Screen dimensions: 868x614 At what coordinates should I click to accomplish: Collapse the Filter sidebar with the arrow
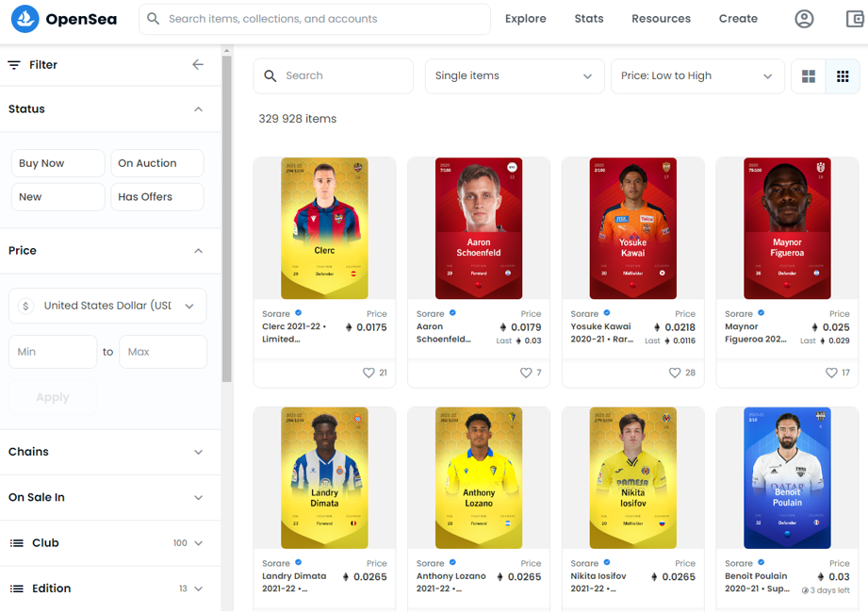[198, 65]
